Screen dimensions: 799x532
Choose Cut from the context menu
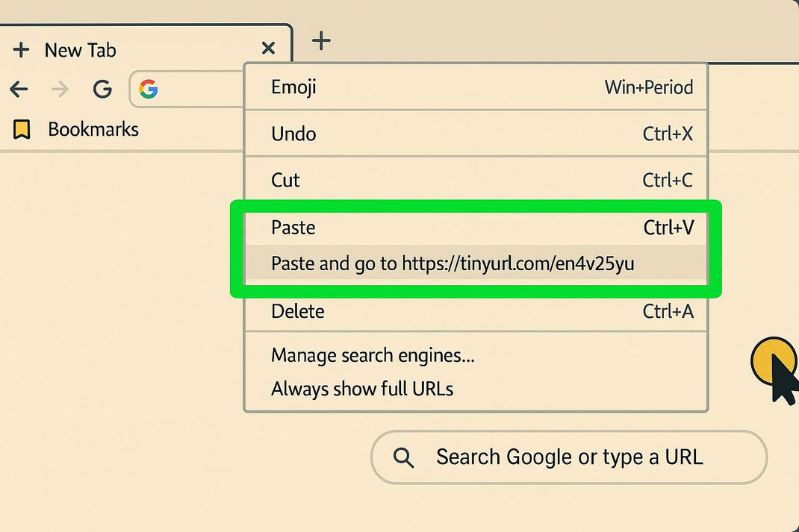[x=285, y=180]
